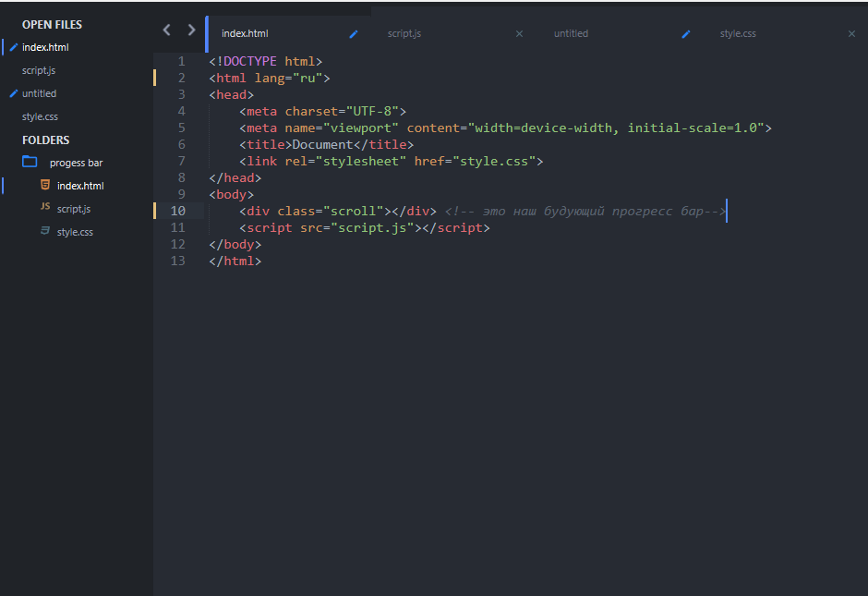Click pencil icon beside untitled in Open Files

(x=13, y=93)
